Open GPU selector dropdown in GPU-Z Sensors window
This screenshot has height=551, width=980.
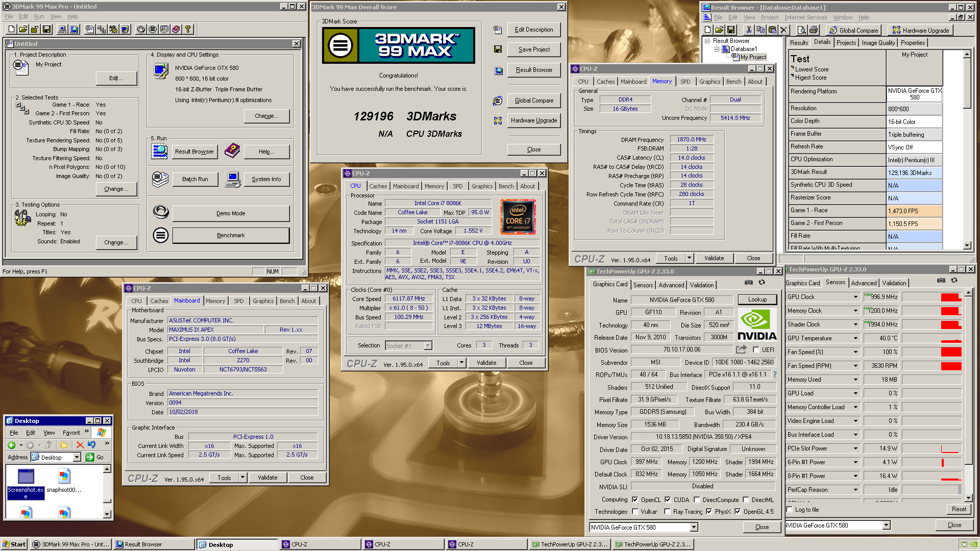click(886, 525)
